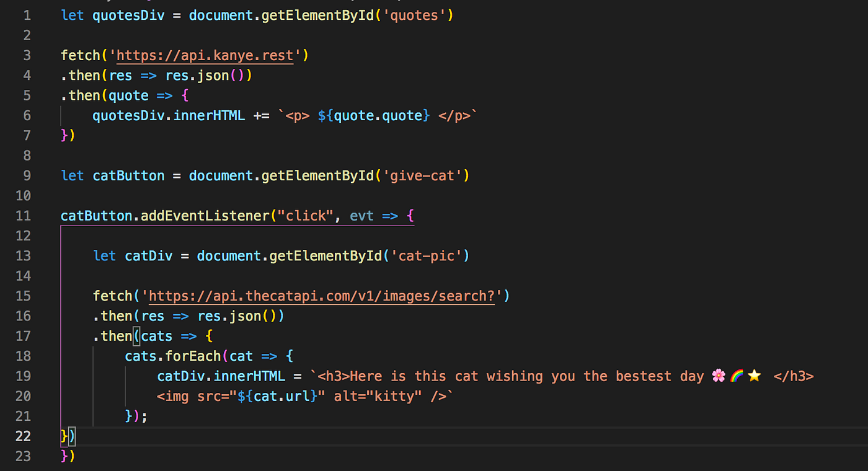Click the star emoji on line 19
Image resolution: width=868 pixels, height=471 pixels.
point(754,376)
